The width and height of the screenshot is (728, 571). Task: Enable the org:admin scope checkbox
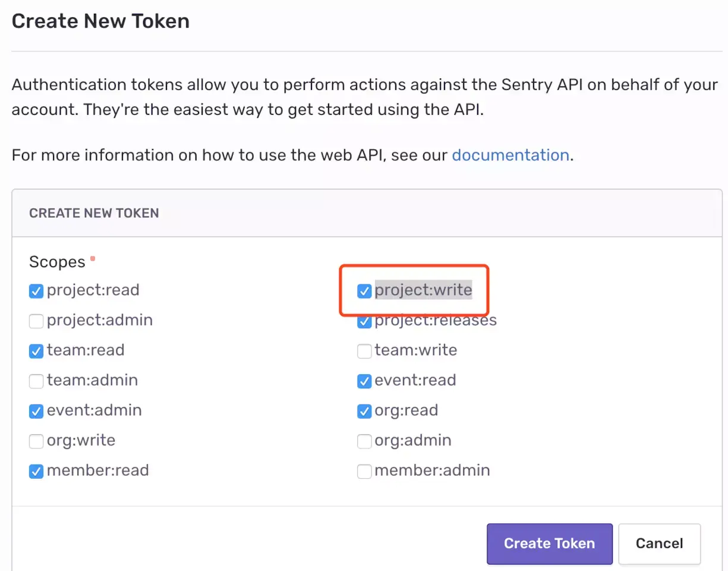click(x=364, y=441)
